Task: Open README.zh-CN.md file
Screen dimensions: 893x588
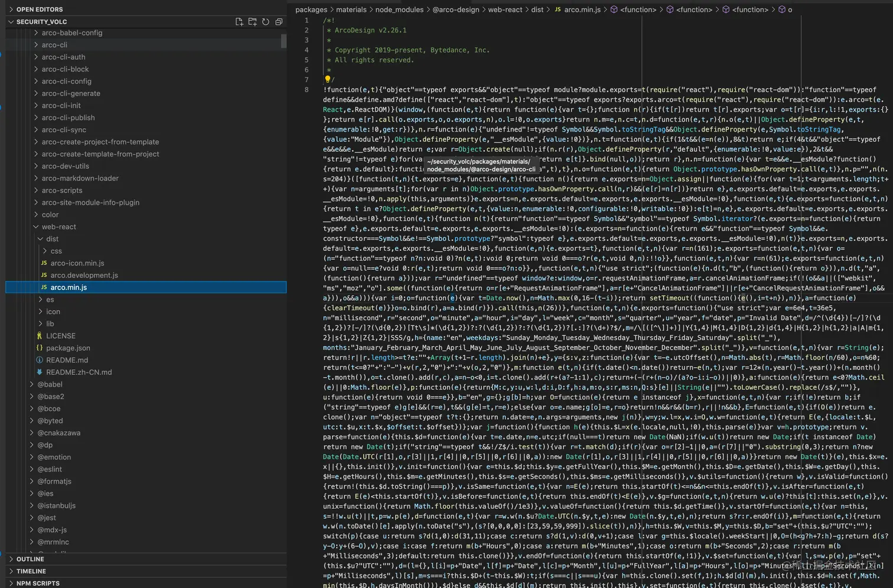Action: tap(79, 373)
